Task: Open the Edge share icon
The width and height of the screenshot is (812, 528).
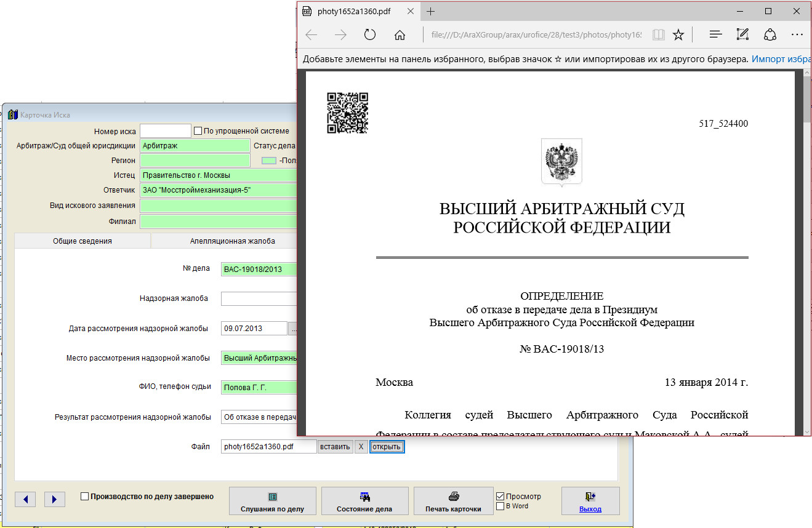Action: tap(770, 35)
